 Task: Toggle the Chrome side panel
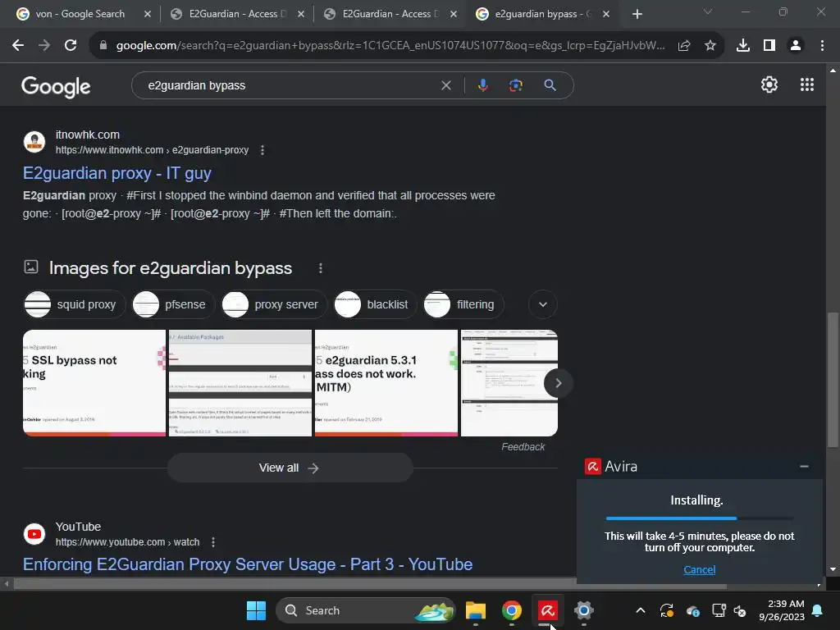(x=769, y=46)
